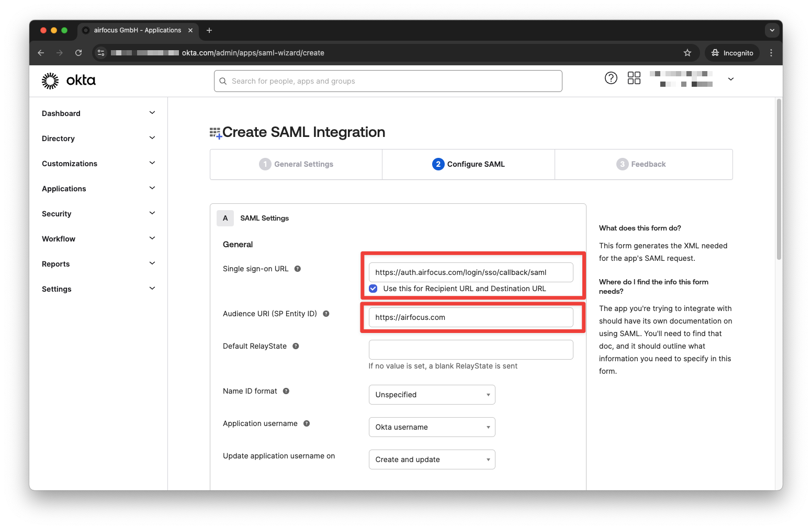Click the SAML Settings section heading

click(x=264, y=218)
